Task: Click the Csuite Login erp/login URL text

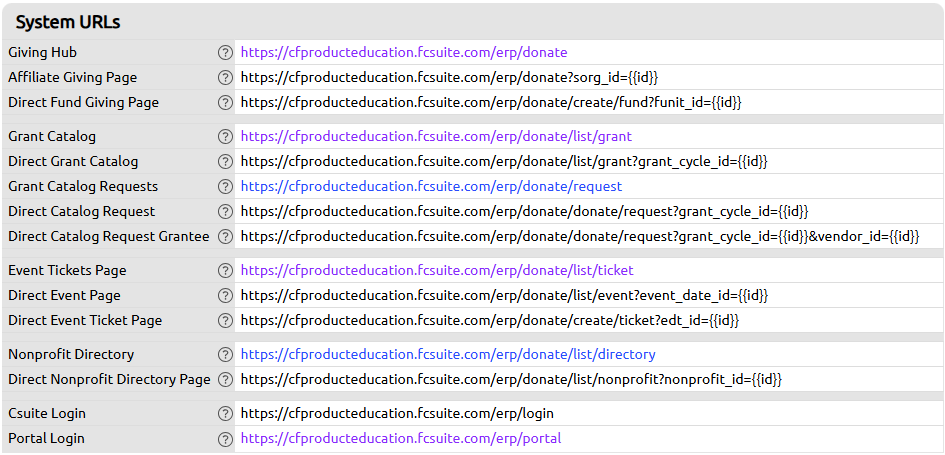Action: (x=397, y=413)
